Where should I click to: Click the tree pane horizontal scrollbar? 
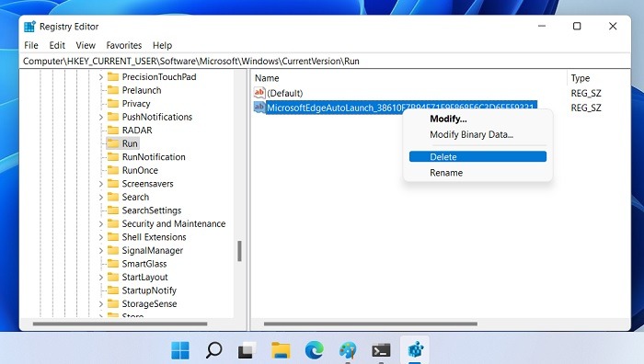[120, 324]
